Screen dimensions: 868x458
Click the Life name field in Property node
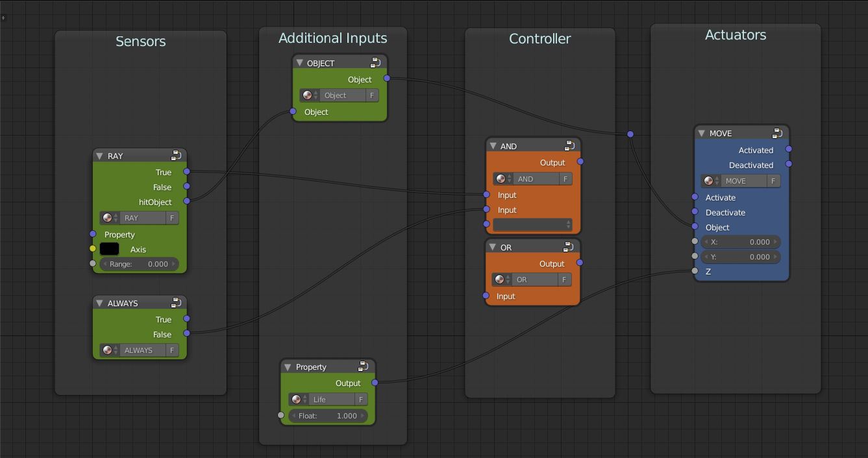point(331,400)
